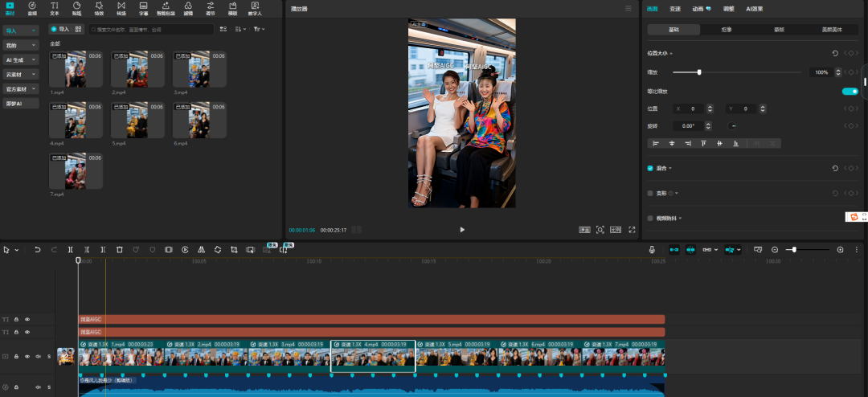Viewport: 868px width, 397px height.
Task: Uncheck the 混合 checkbox
Action: click(x=650, y=169)
